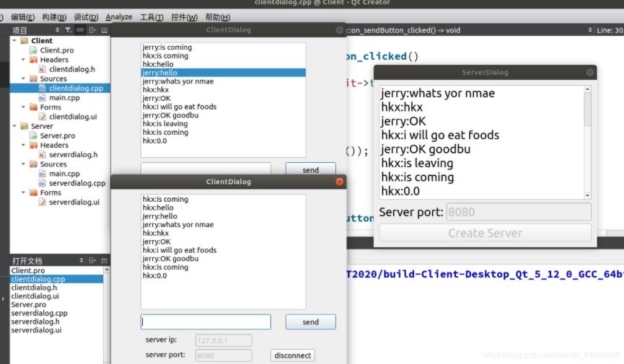Select main.cpp under Server Sources
The width and height of the screenshot is (624, 364).
point(64,174)
